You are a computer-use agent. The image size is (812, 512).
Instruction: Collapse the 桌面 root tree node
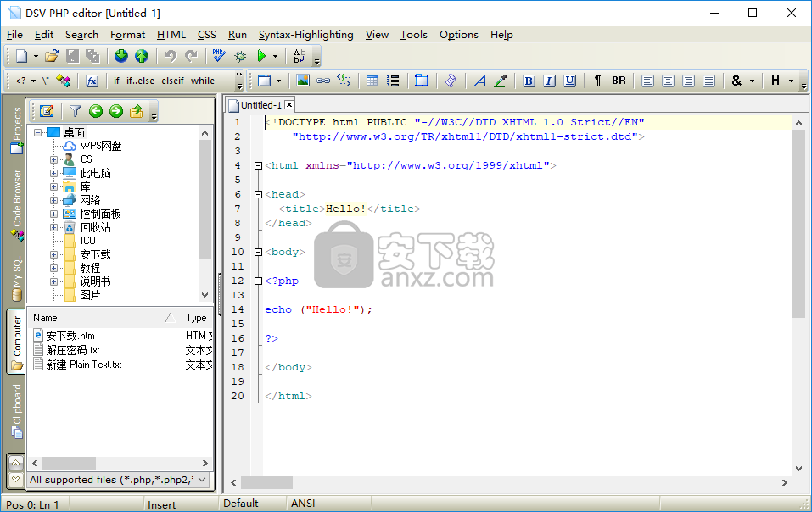coord(37,132)
